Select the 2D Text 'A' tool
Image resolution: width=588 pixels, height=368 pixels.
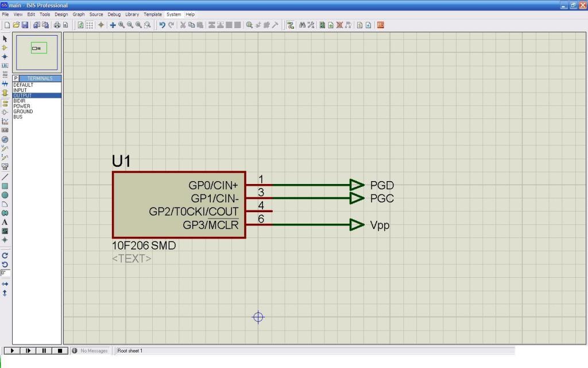pyautogui.click(x=5, y=222)
